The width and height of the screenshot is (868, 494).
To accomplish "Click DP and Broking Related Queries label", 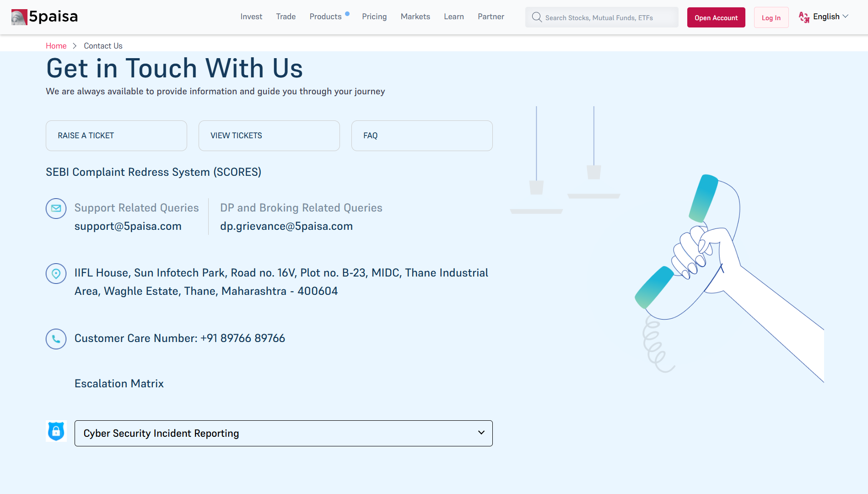I will coord(301,208).
